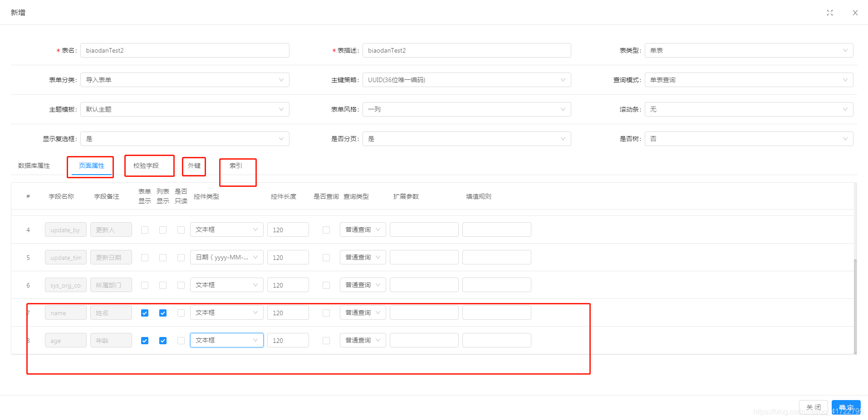Click 控件长度 field in the age row
The height and width of the screenshot is (420, 868).
click(288, 340)
